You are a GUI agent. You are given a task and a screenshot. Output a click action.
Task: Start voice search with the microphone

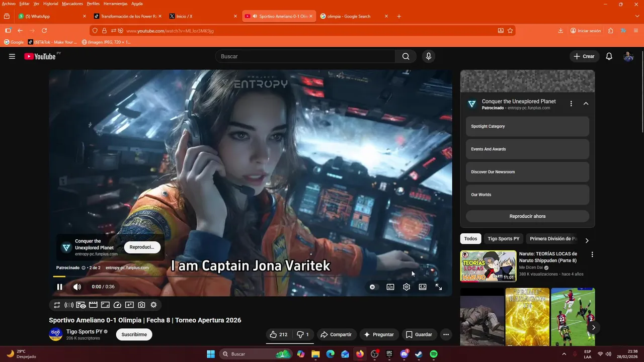tap(429, 56)
